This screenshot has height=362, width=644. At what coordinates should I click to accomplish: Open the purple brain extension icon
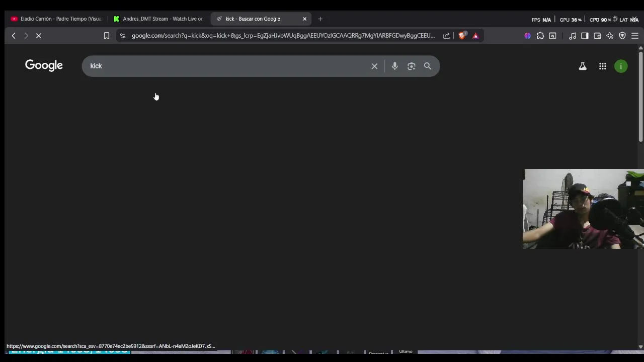pos(527,36)
